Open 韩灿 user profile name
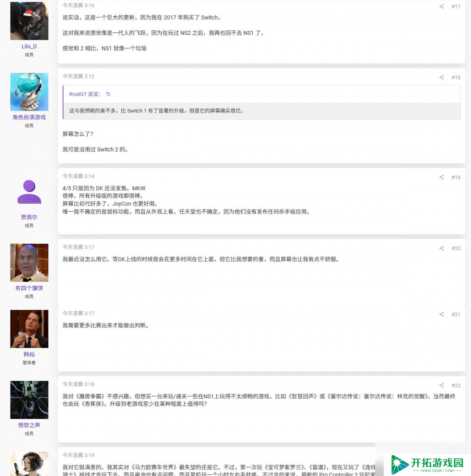 [x=29, y=354]
